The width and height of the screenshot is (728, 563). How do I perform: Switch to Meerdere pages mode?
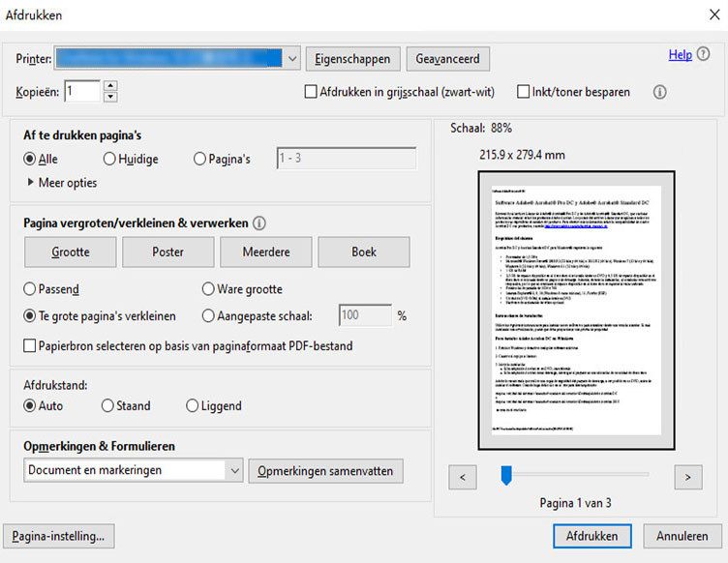[266, 252]
